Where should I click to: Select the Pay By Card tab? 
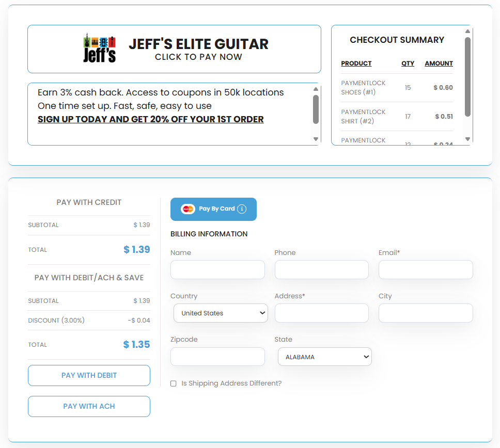pos(213,209)
